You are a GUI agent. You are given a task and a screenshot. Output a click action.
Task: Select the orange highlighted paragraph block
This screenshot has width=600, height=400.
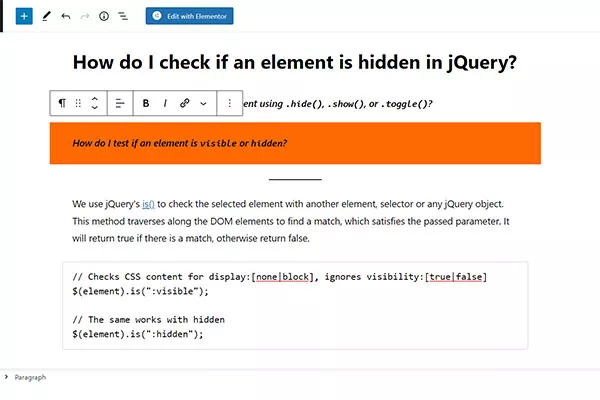[x=295, y=143]
